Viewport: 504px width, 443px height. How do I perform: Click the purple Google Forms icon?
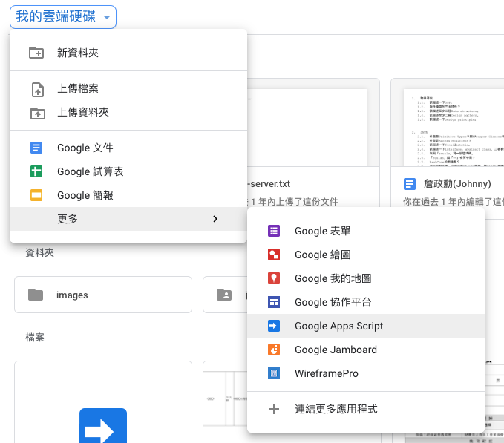click(x=274, y=231)
